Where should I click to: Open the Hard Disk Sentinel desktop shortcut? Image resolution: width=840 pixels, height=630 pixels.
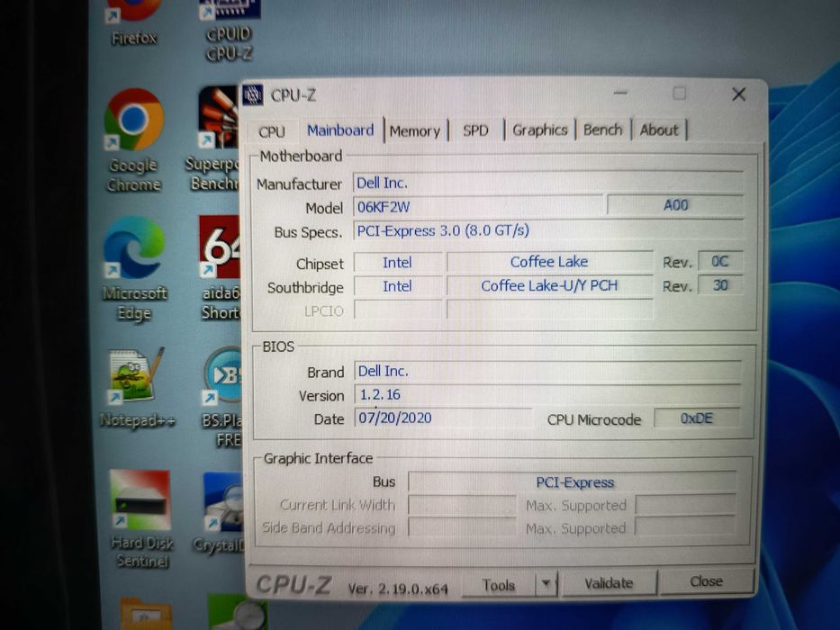point(141,519)
